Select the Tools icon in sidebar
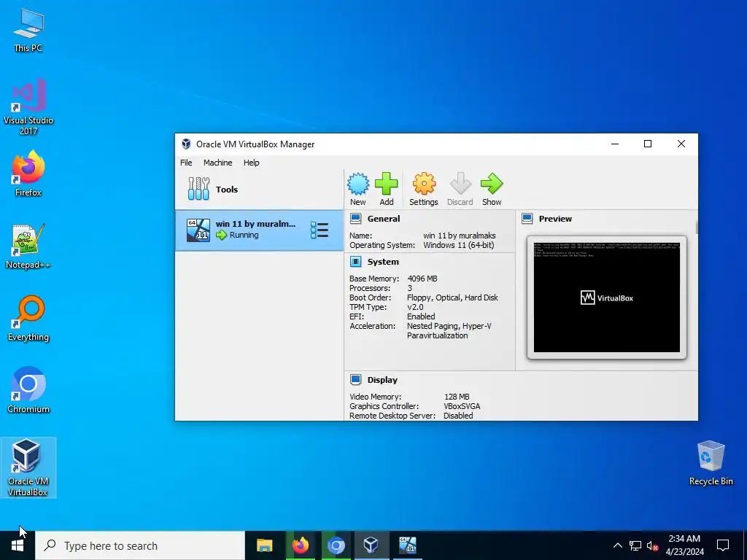Image resolution: width=747 pixels, height=560 pixels. (x=198, y=189)
